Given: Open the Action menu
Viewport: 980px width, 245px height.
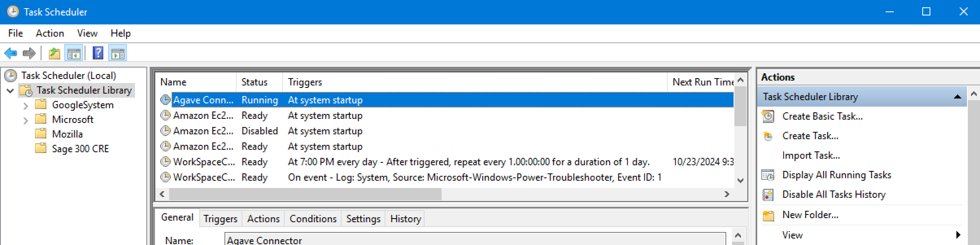Looking at the screenshot, I should point(50,33).
